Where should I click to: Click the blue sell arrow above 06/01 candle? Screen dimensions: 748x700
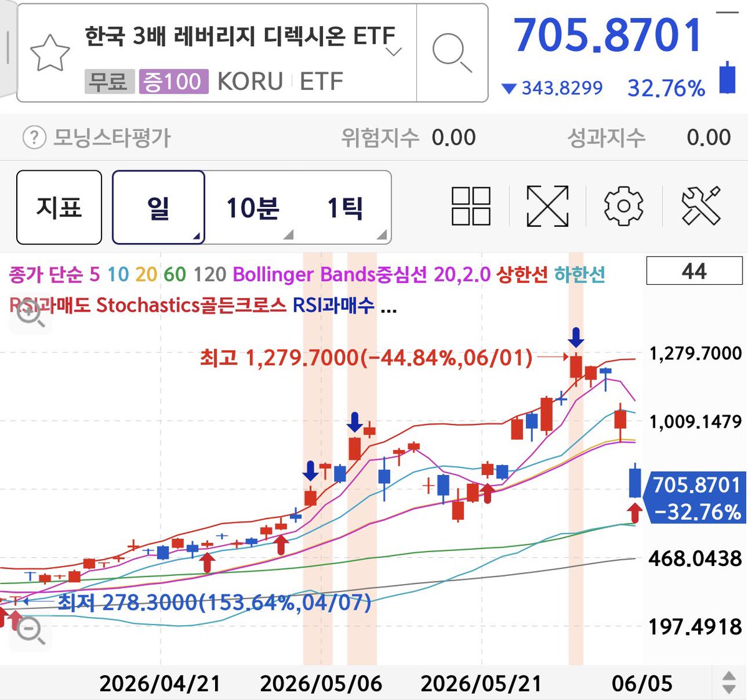coord(576,337)
